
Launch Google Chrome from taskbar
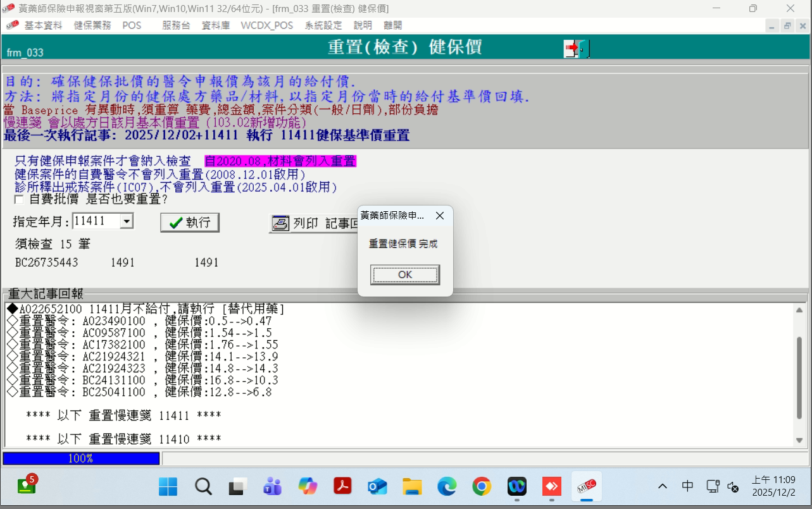tap(482, 486)
